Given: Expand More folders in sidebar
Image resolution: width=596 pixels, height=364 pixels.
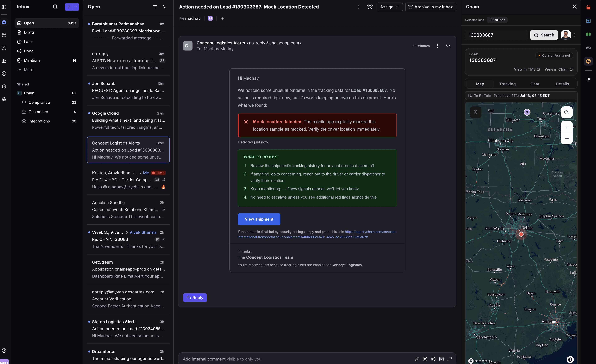Looking at the screenshot, I should point(47,70).
